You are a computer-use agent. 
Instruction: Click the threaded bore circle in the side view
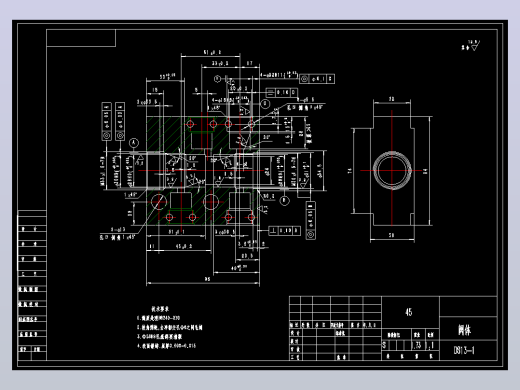coord(392,171)
